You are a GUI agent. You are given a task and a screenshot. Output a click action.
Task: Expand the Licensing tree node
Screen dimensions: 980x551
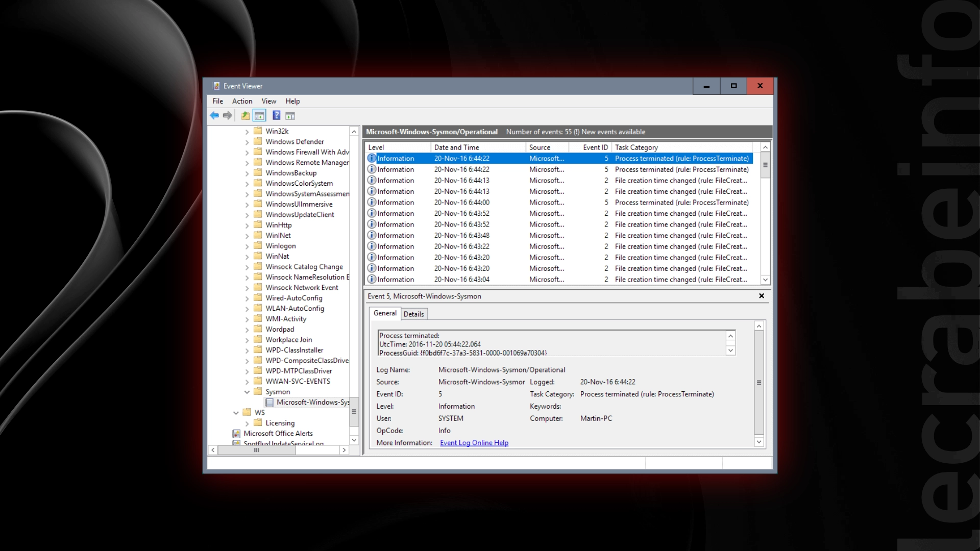(x=247, y=423)
